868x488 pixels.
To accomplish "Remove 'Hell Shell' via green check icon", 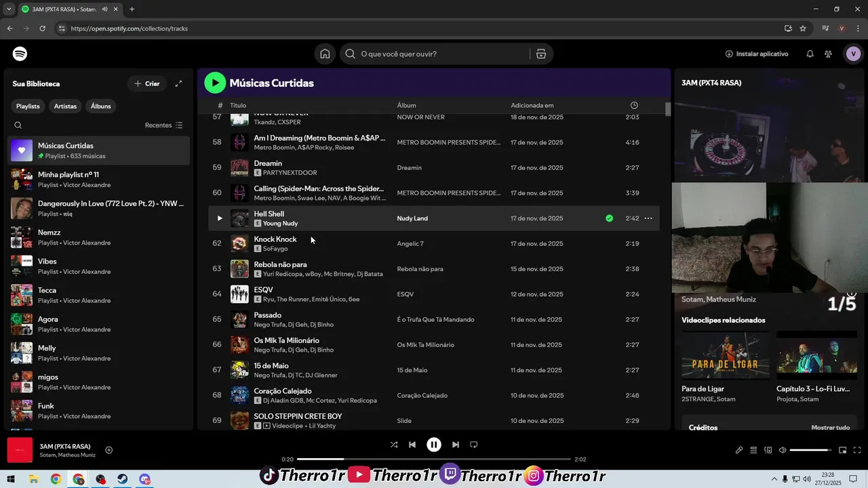I will tap(609, 218).
